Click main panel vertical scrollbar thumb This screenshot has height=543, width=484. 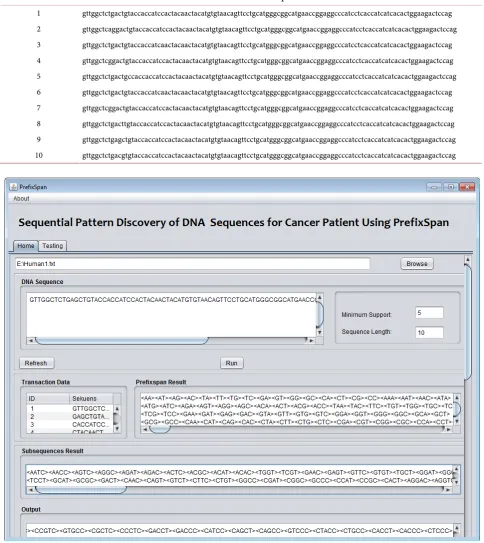pyautogui.click(x=468, y=322)
